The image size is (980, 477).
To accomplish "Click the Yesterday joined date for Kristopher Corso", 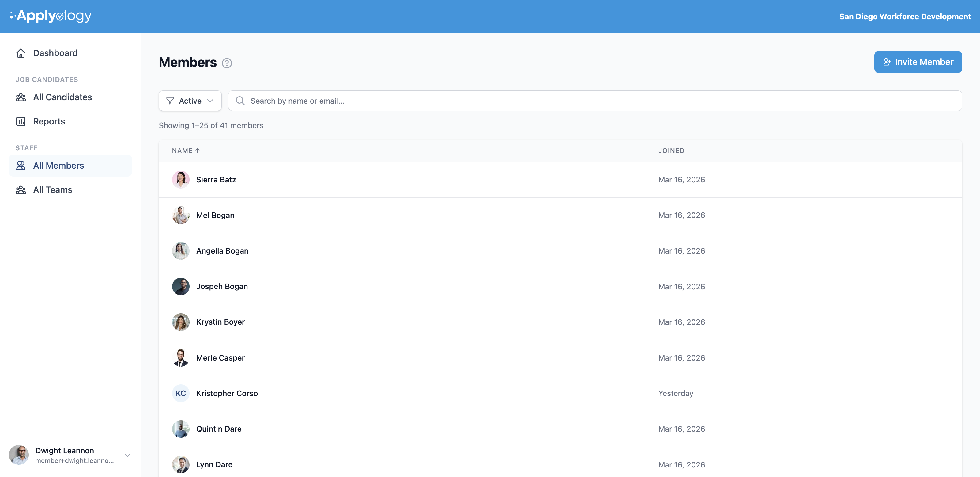I will pyautogui.click(x=676, y=393).
